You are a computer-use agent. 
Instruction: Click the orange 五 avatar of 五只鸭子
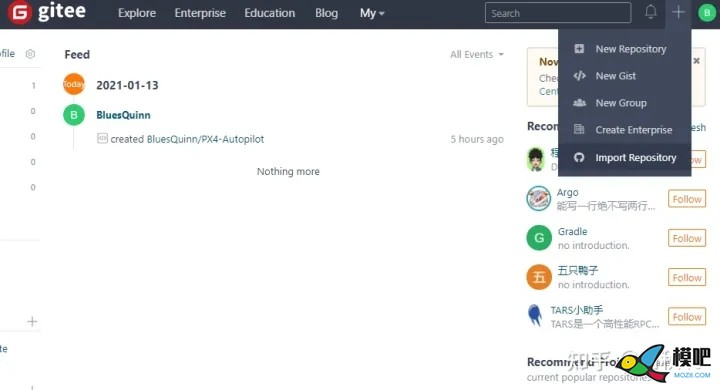point(539,277)
